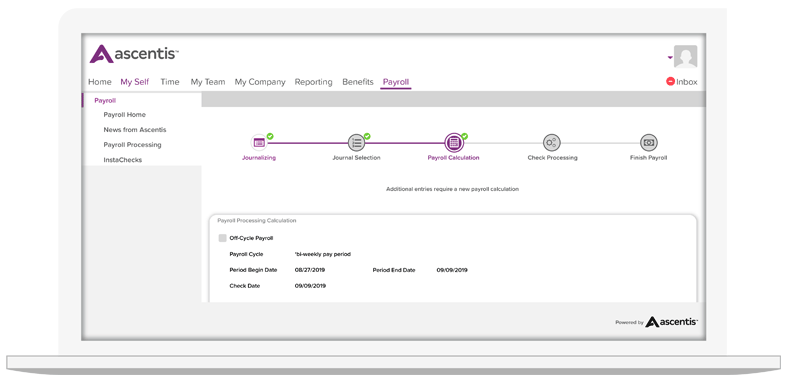791x384 pixels.
Task: Click the Off-Cycle Payroll label
Action: [x=251, y=238]
